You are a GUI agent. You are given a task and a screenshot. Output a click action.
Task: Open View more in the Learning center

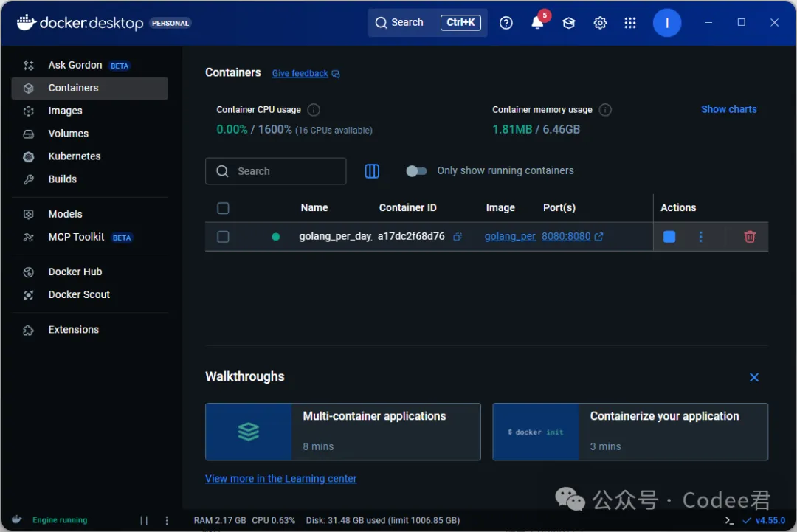(x=280, y=479)
